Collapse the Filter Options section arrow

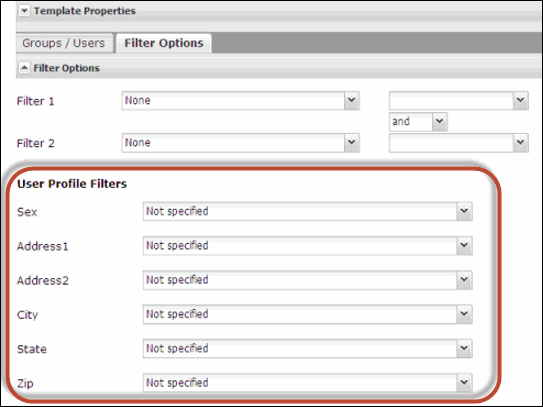[x=24, y=68]
